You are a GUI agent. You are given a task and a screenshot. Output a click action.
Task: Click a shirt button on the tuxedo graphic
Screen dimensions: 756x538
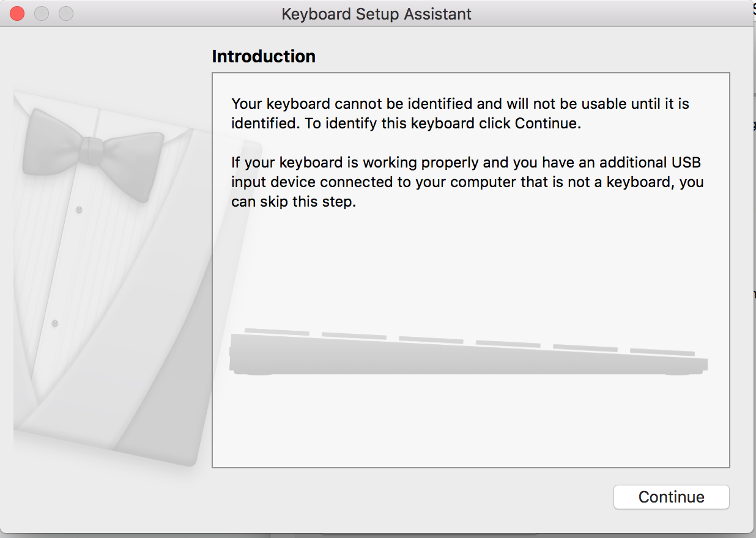78,209
